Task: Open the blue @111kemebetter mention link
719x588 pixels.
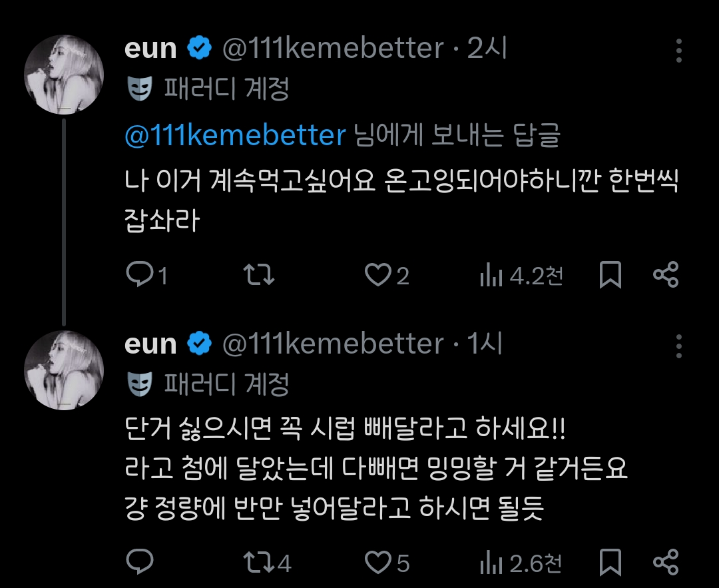Action: tap(235, 136)
